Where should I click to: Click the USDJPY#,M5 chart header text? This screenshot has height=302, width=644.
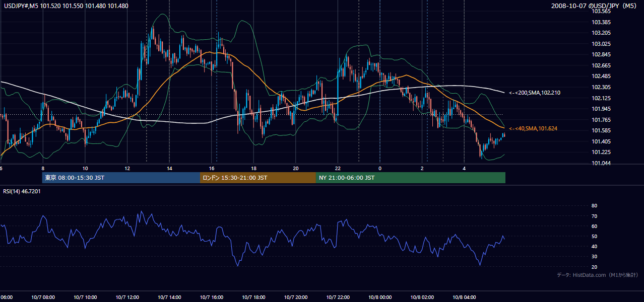click(66, 6)
